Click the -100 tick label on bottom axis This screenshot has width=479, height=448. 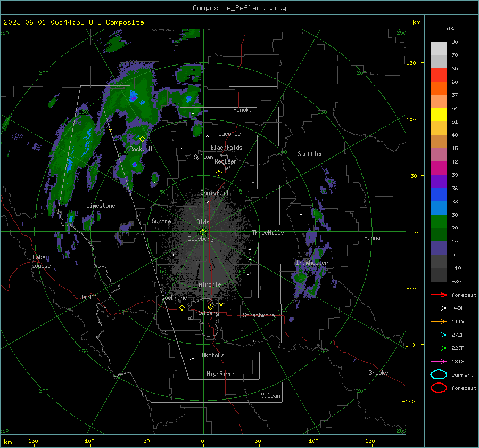[x=88, y=441]
